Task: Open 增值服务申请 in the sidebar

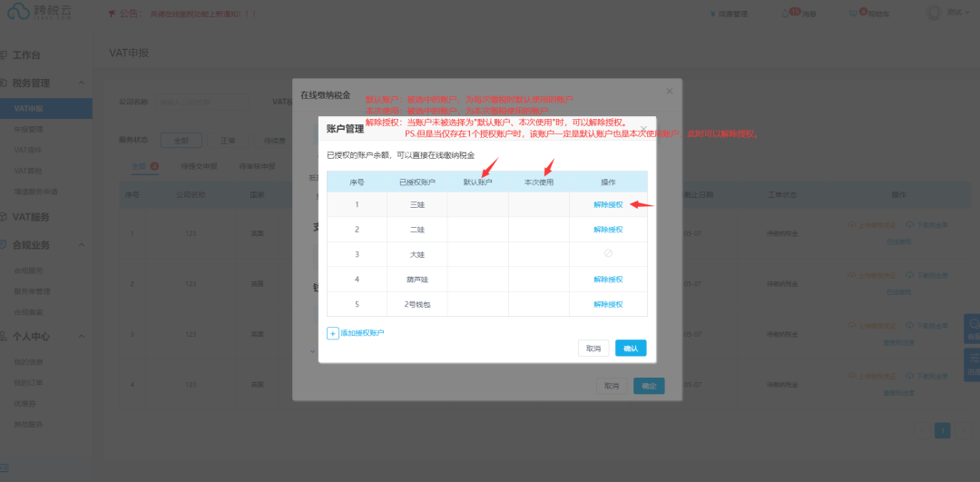Action: pos(35,192)
